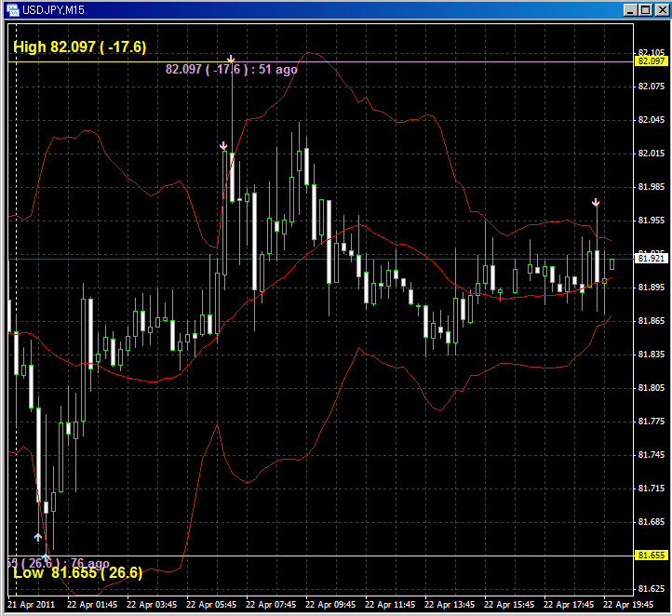Click the 82.045 level on price scale

(651, 120)
